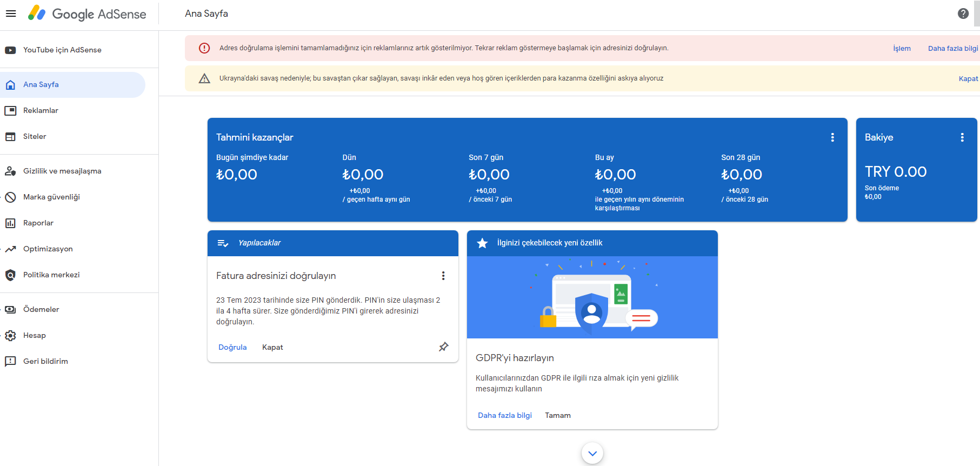Click the Google AdSense logo
The height and width of the screenshot is (466, 980).
(87, 14)
